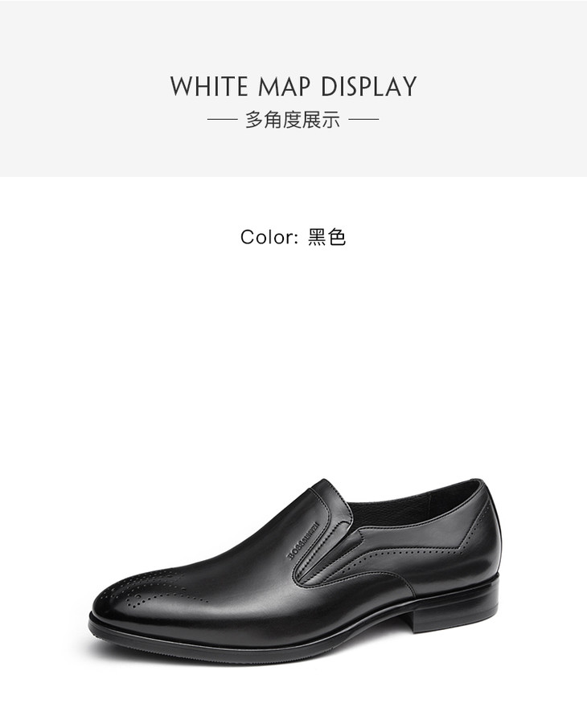Click the decorative line left of 多角度展示
The image size is (587, 728).
click(x=222, y=120)
